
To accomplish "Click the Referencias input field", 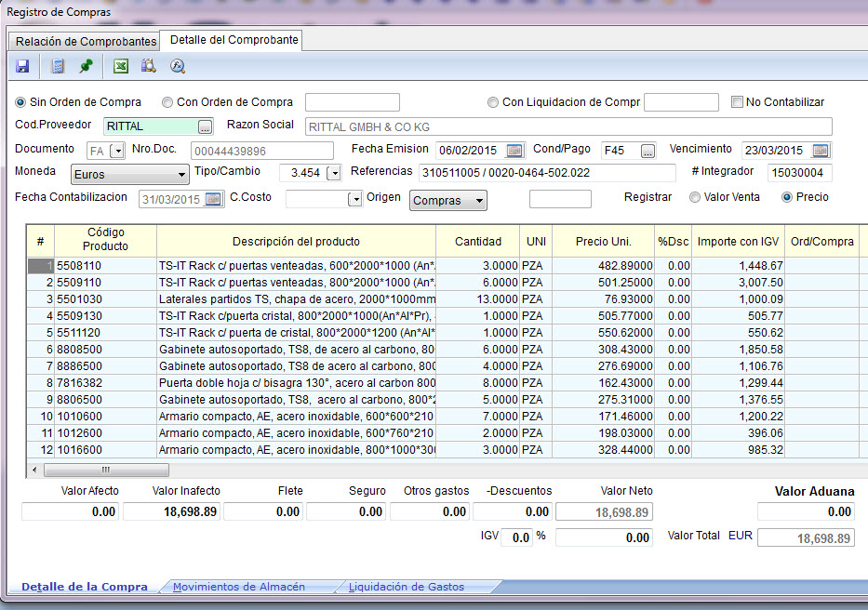I will click(547, 173).
